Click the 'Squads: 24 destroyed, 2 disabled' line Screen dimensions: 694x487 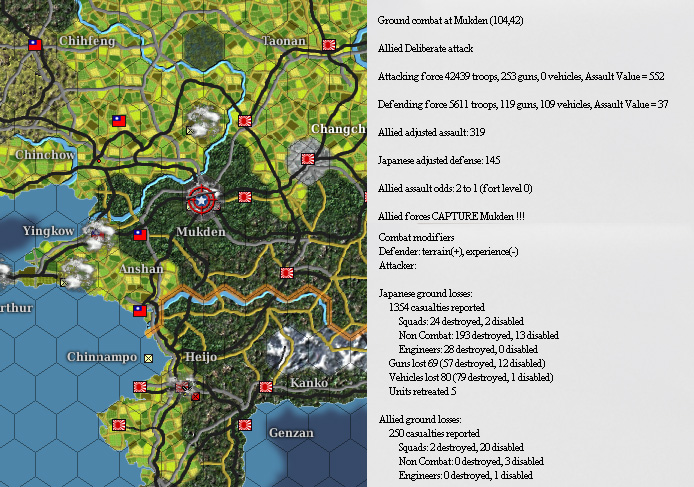click(461, 321)
